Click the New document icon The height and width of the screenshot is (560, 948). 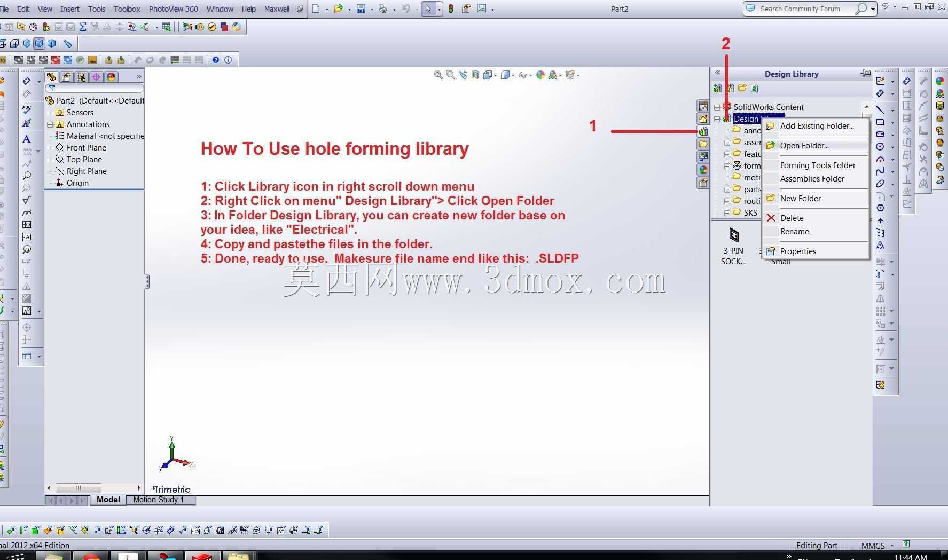[x=316, y=9]
